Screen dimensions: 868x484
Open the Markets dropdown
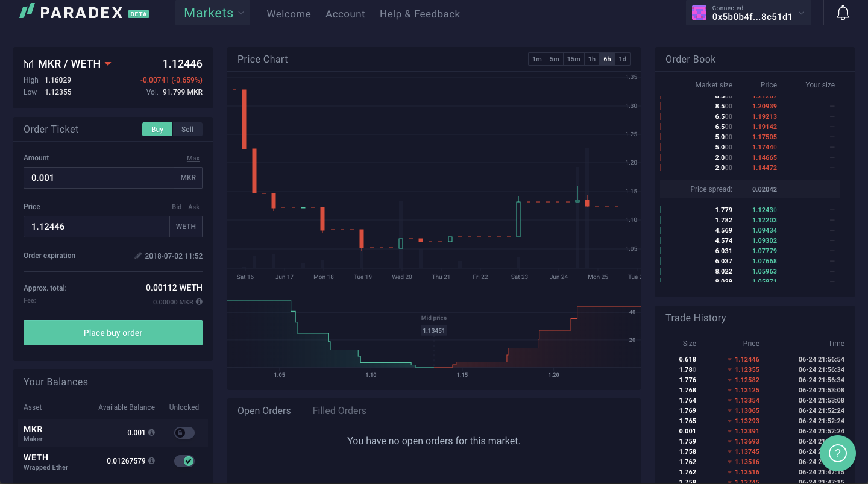click(212, 12)
